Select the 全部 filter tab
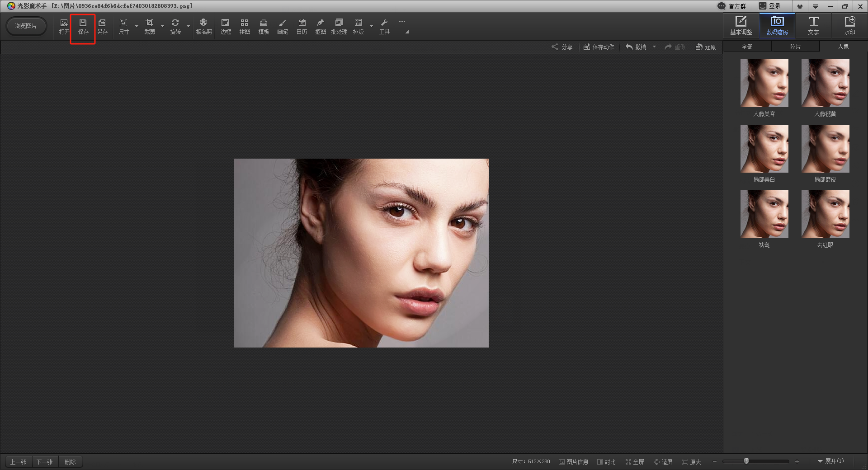The image size is (868, 470). (747, 47)
